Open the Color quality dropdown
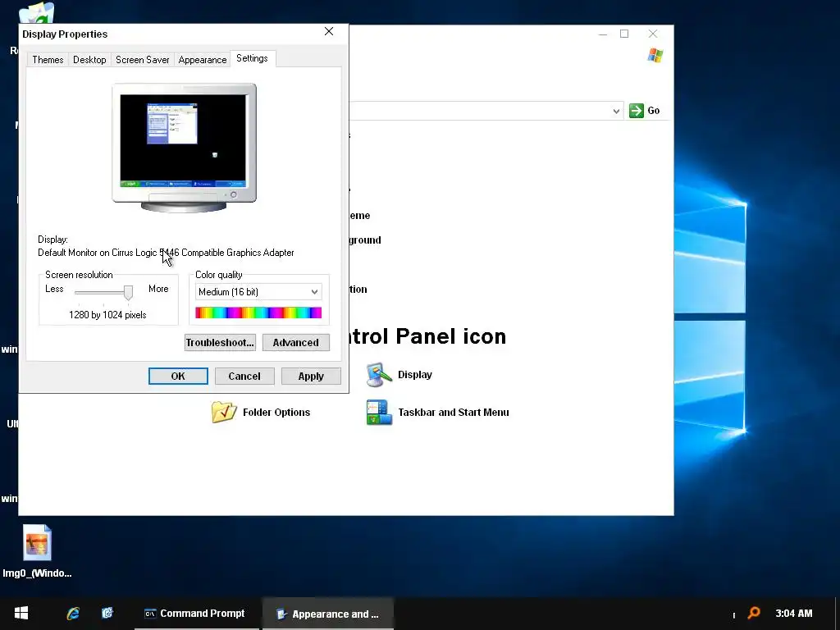The image size is (840, 630). tap(258, 292)
